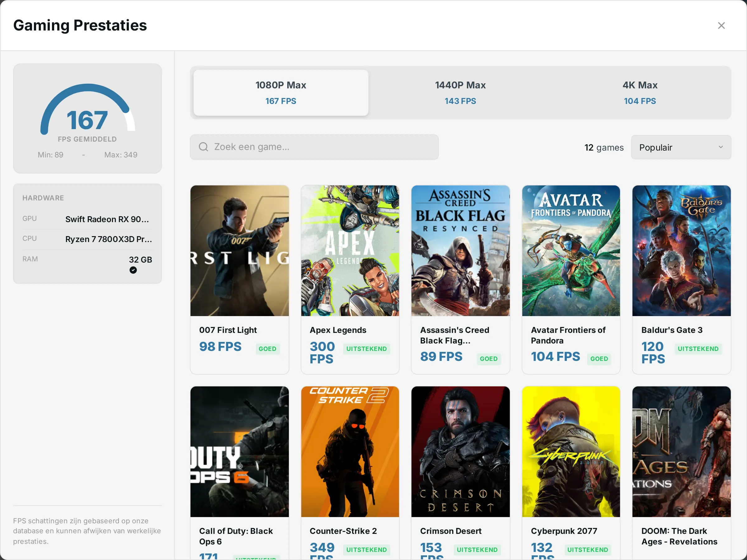The width and height of the screenshot is (747, 560).
Task: Click the 'Gaming Prestaties' heading
Action: pos(80,25)
